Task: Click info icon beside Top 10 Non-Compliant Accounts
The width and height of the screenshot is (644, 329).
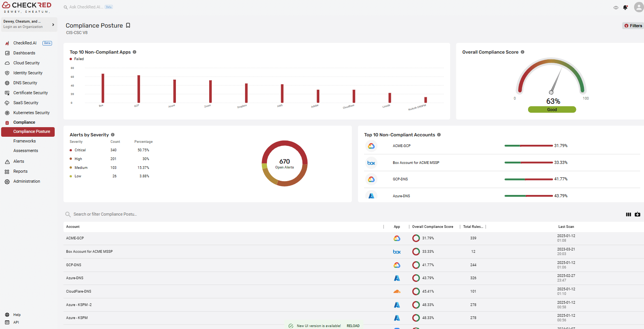Action: tap(439, 135)
